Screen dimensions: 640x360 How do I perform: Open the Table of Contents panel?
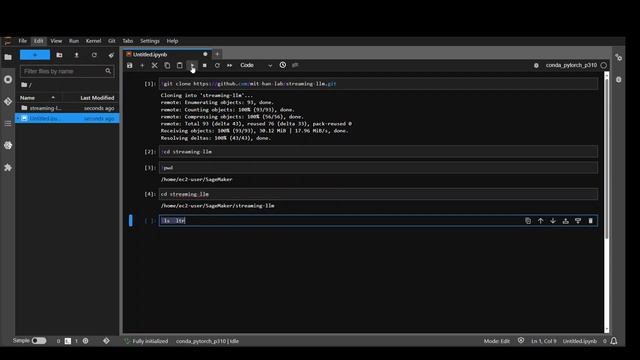pos(8,123)
